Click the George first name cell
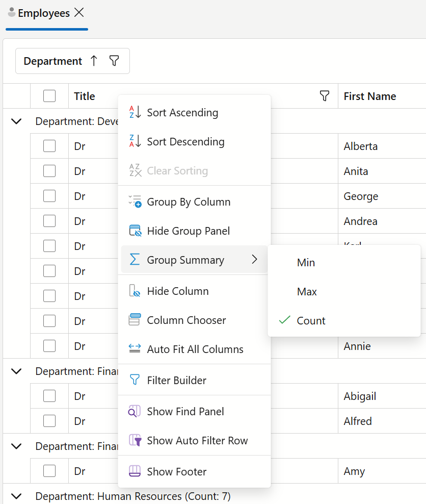Viewport: 426px width, 504px height. [382, 196]
